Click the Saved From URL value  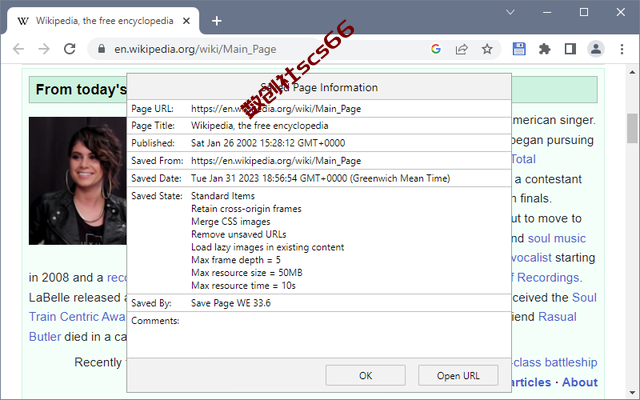276,161
